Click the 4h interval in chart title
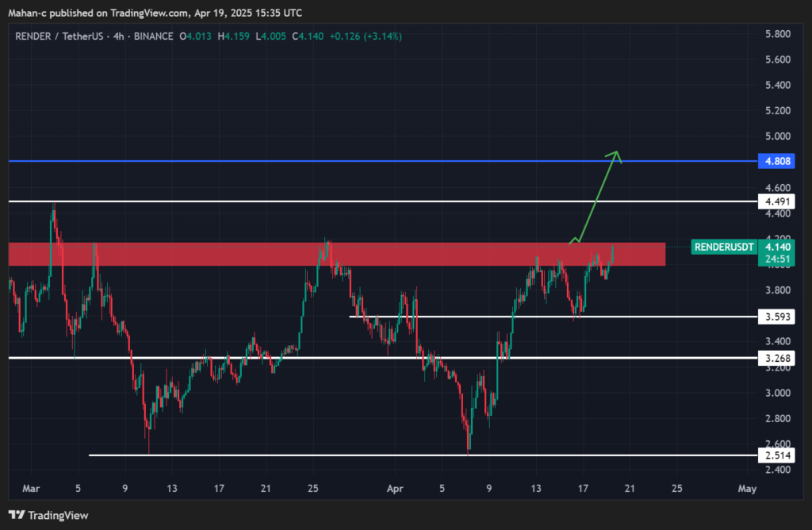 tap(117, 36)
